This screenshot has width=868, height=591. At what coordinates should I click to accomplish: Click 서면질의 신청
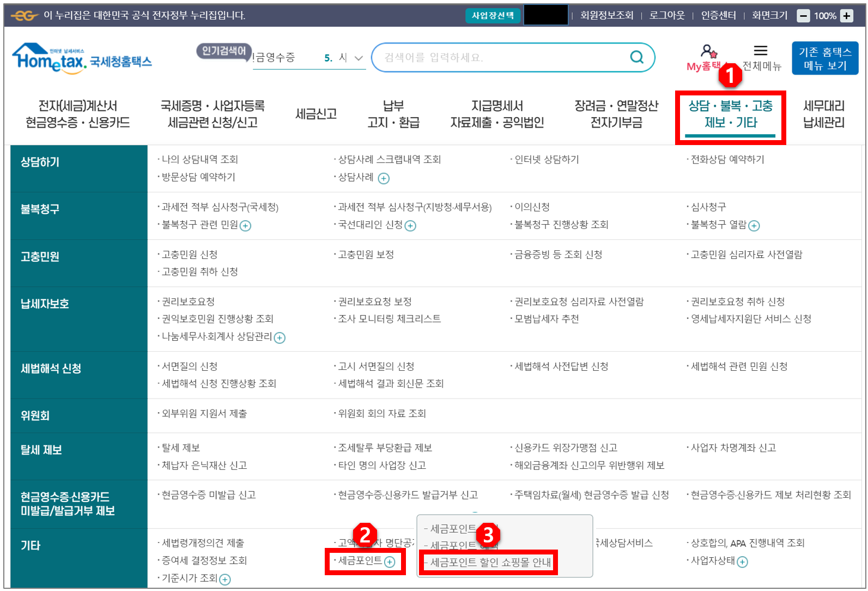190,366
